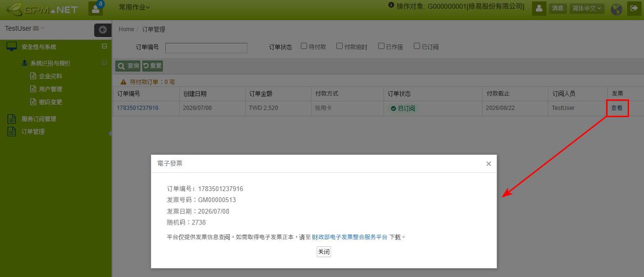Click the logout icon
This screenshot has width=644, height=277.
pyautogui.click(x=633, y=8)
